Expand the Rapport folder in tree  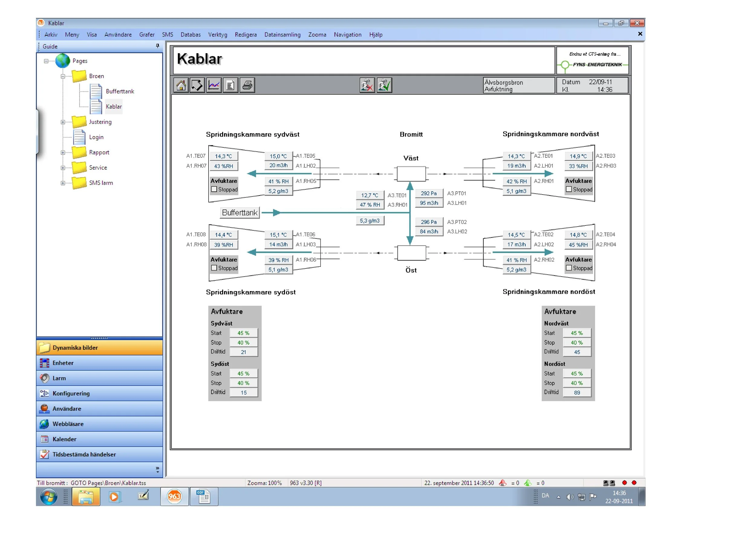(x=63, y=153)
